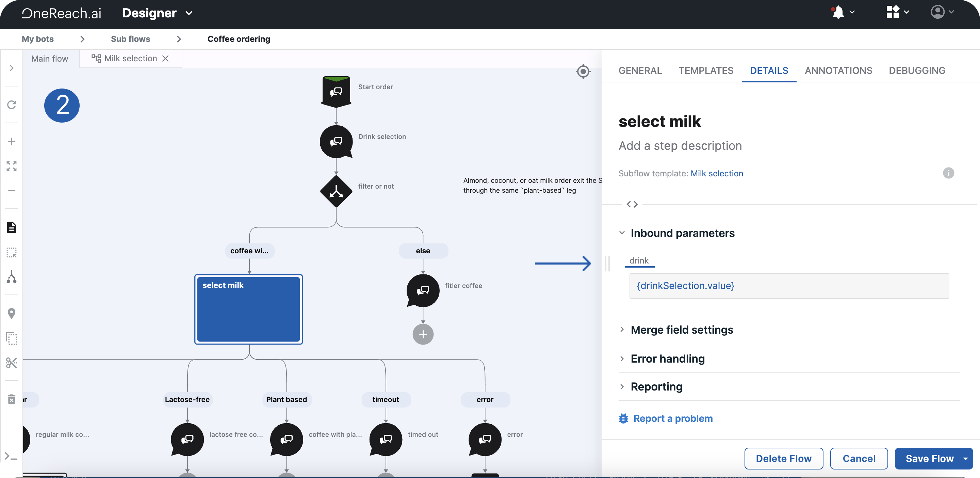Click the refresh icon in left toolbar
This screenshot has height=478, width=980.
coord(12,105)
